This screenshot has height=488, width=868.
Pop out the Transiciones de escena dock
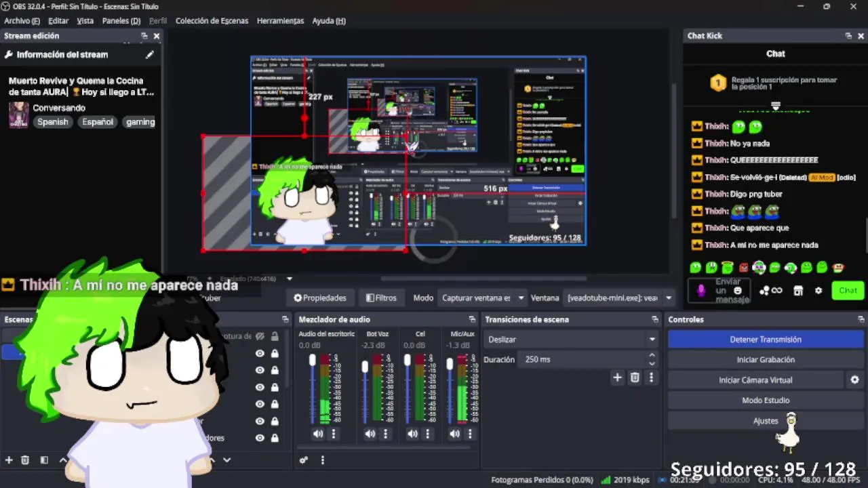tap(654, 319)
